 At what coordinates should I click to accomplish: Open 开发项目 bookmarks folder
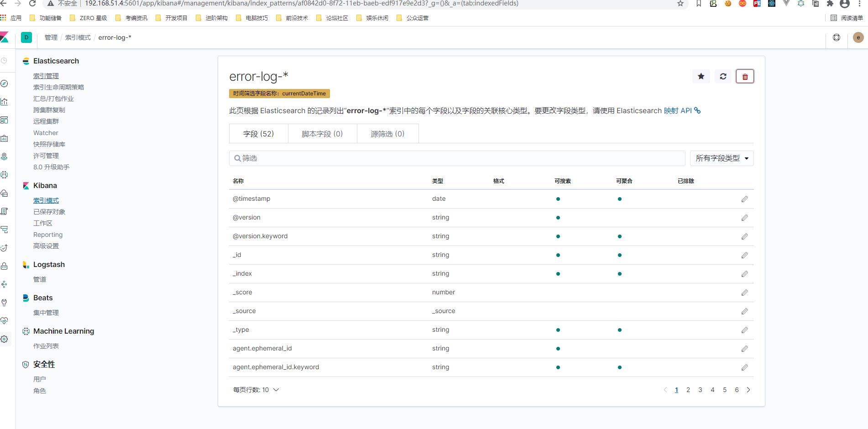coord(172,18)
